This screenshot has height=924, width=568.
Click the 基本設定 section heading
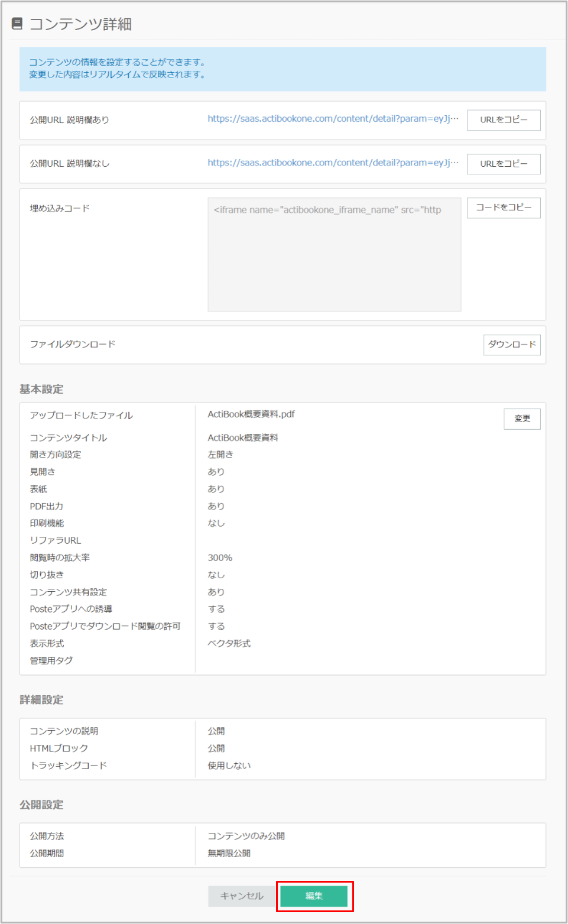point(37,389)
